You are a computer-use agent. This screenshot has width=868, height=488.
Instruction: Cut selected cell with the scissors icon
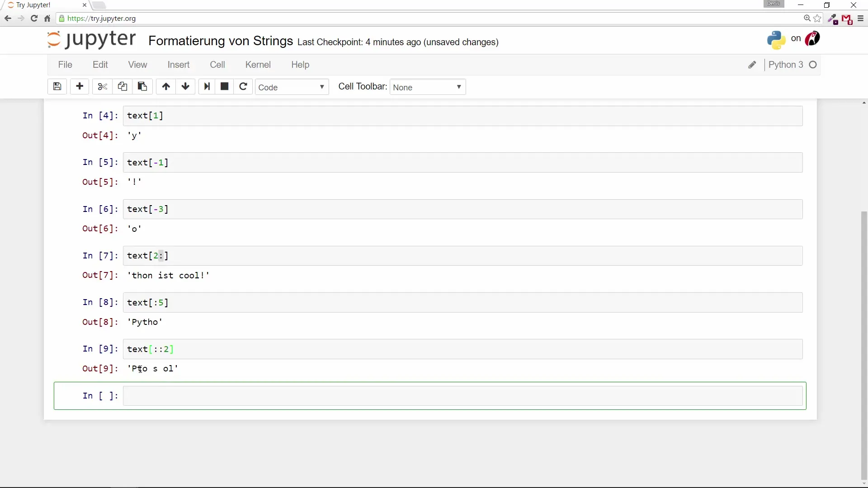[x=102, y=87]
